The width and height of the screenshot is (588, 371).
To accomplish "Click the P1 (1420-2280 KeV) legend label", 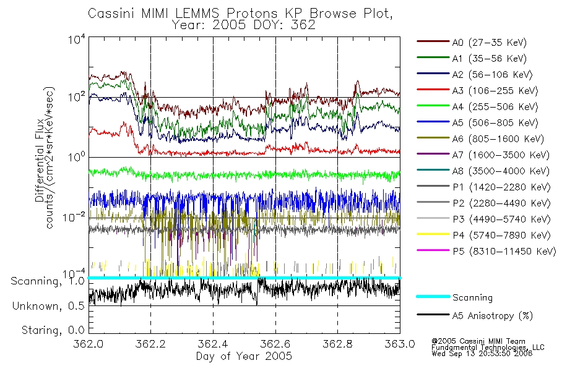I will coord(501,187).
